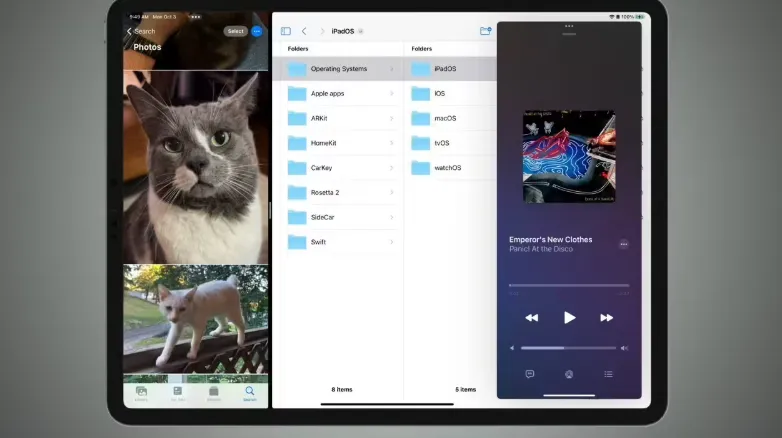Show the Up Next queue list
This screenshot has width=782, height=438.
[x=608, y=374]
